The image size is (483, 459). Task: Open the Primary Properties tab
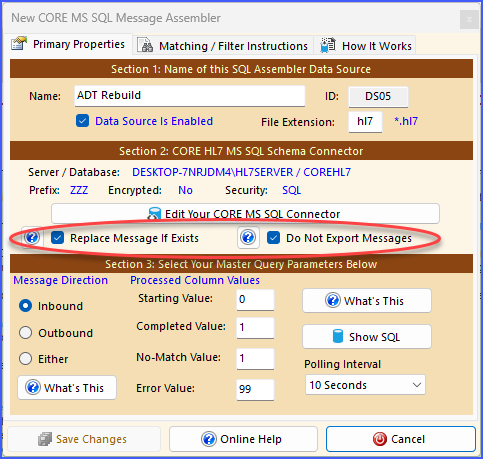[x=68, y=44]
